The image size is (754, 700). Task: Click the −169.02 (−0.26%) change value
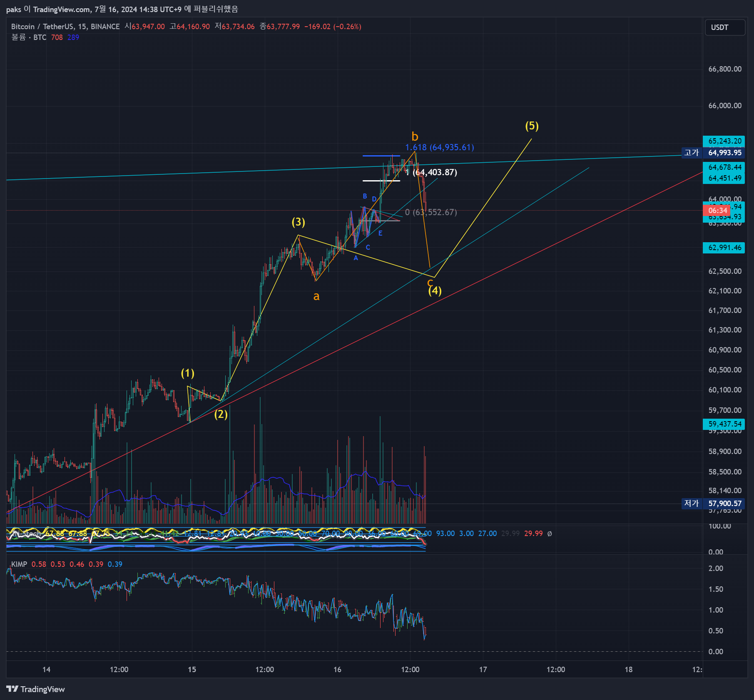(x=333, y=27)
